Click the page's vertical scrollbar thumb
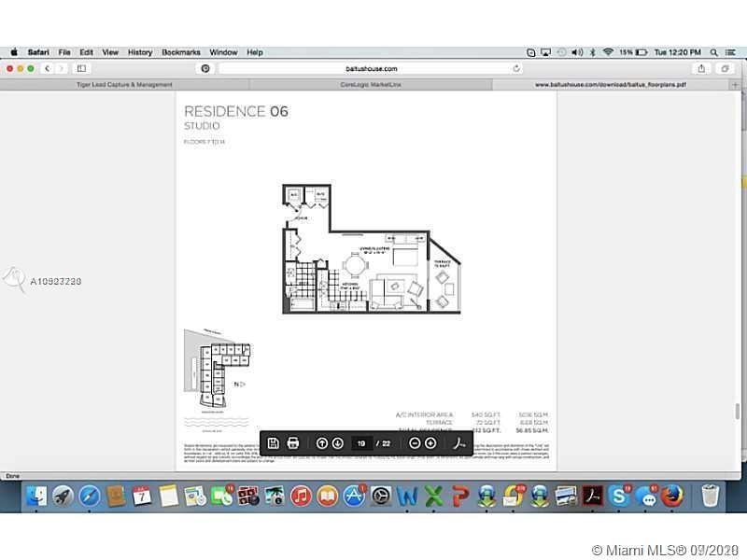The height and width of the screenshot is (560, 747). 738,412
